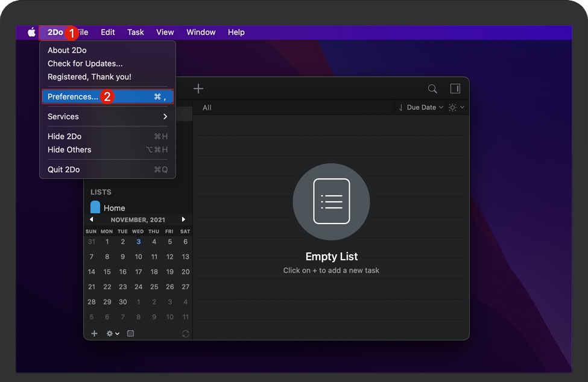Image resolution: width=588 pixels, height=382 pixels.
Task: Select the blue Home list icon
Action: pyautogui.click(x=95, y=208)
